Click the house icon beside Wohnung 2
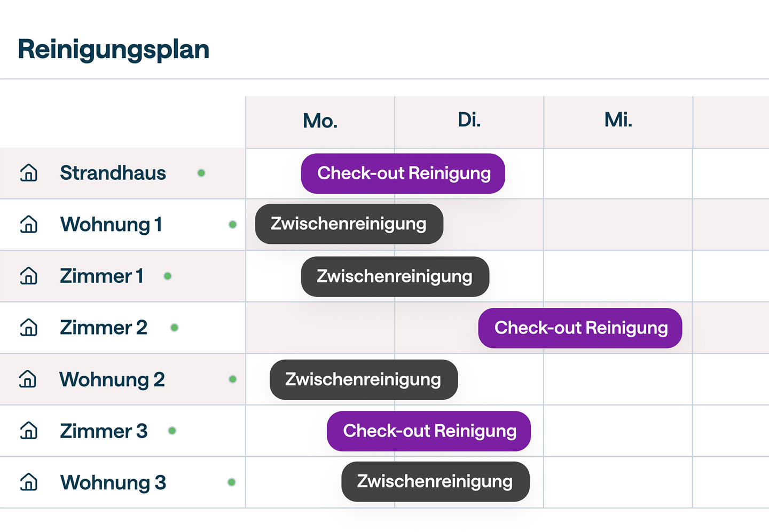Image resolution: width=769 pixels, height=532 pixels. (28, 379)
